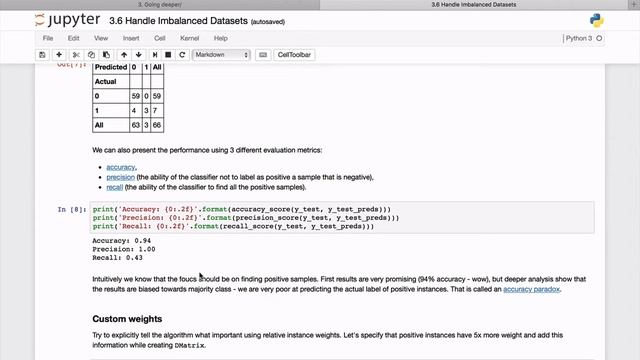Viewport: 640px width, 360px height.
Task: Open command palette keyboard icon
Action: coord(263,55)
